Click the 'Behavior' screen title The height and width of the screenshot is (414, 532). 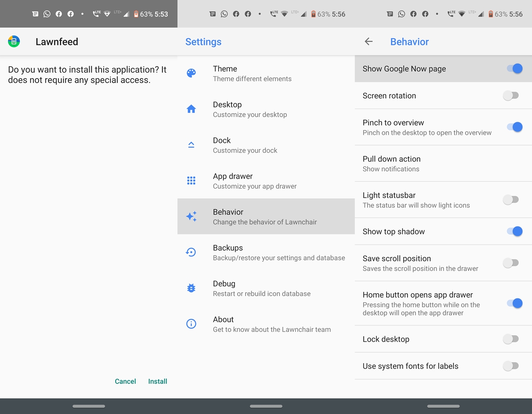[410, 42]
